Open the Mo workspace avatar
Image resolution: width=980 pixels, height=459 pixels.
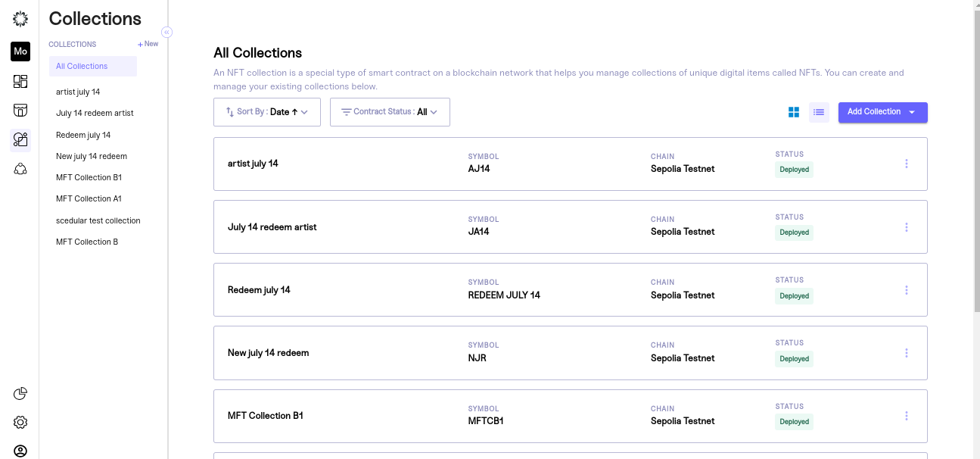20,52
